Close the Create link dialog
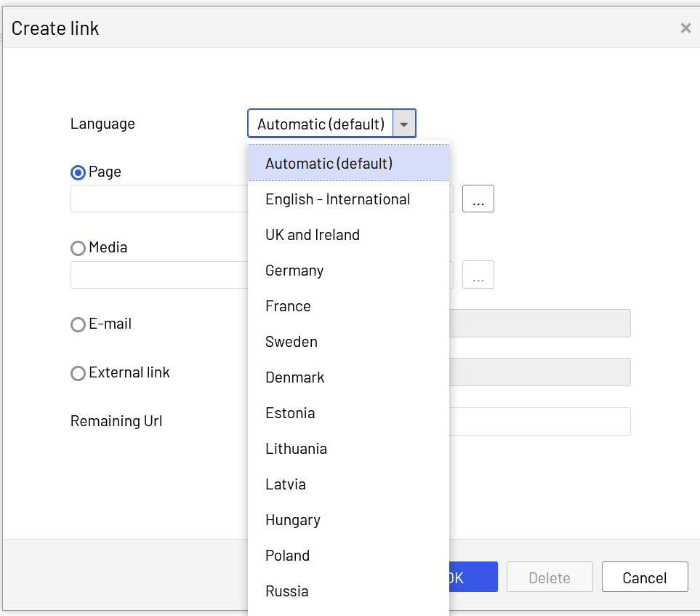 (x=685, y=28)
